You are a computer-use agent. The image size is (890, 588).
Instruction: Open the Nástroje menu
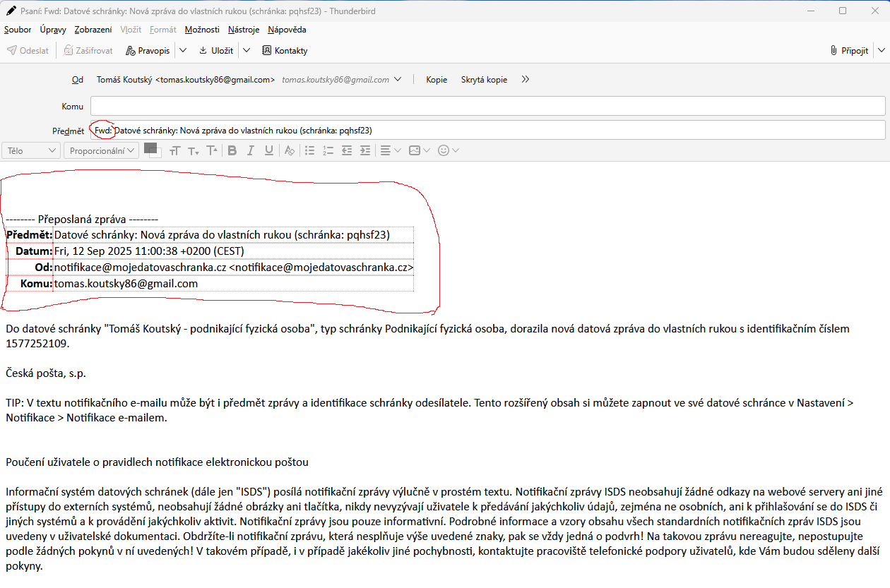(x=243, y=30)
